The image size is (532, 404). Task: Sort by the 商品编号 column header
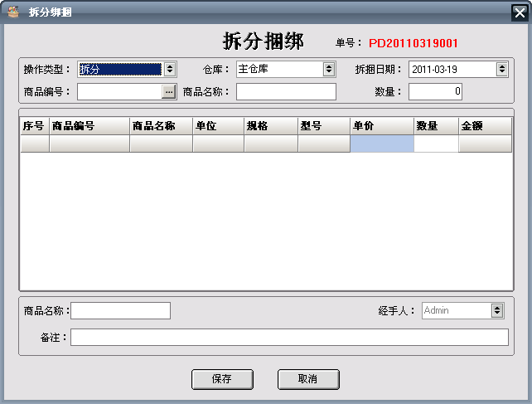point(89,126)
